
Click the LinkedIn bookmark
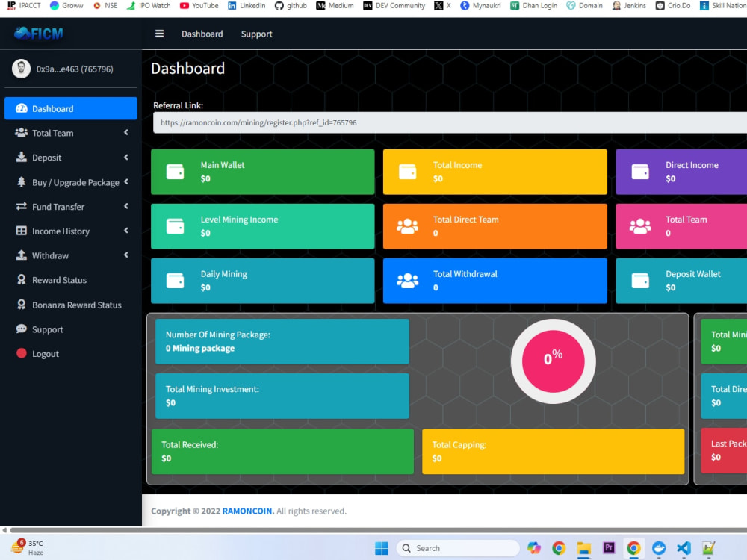pos(247,6)
